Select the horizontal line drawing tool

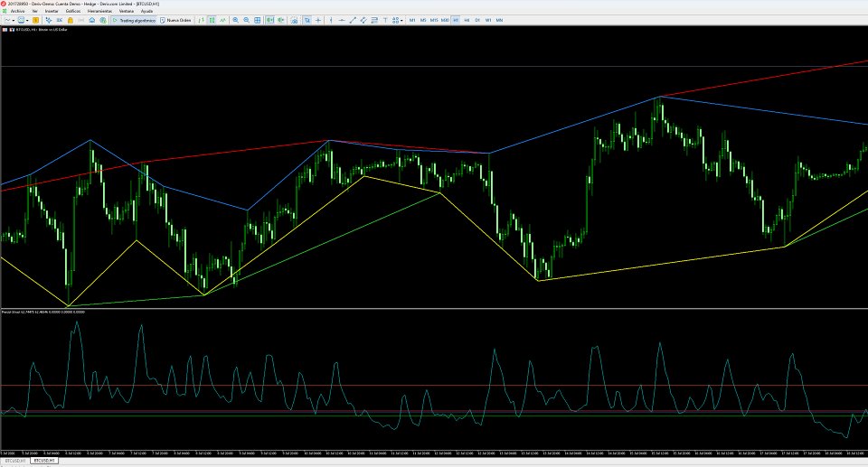point(342,20)
